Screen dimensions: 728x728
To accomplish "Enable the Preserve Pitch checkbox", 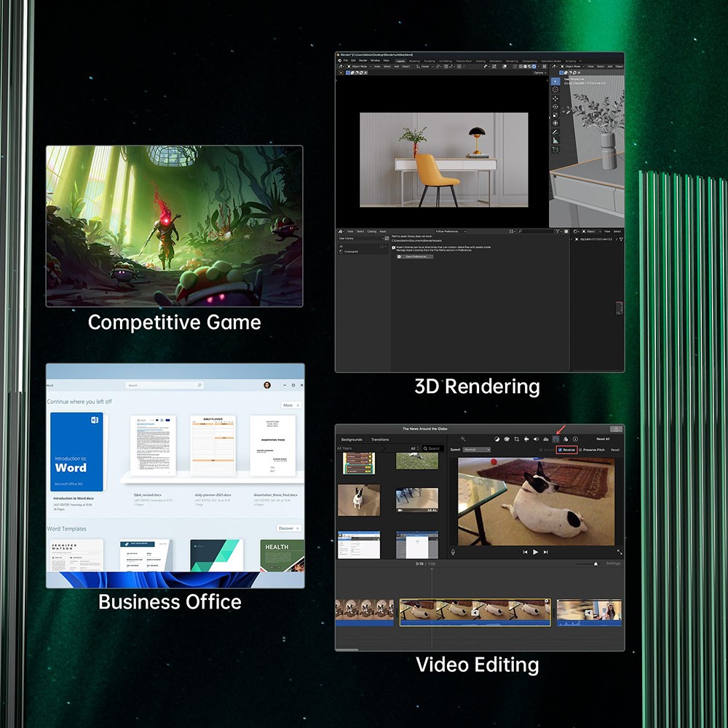I will click(580, 450).
